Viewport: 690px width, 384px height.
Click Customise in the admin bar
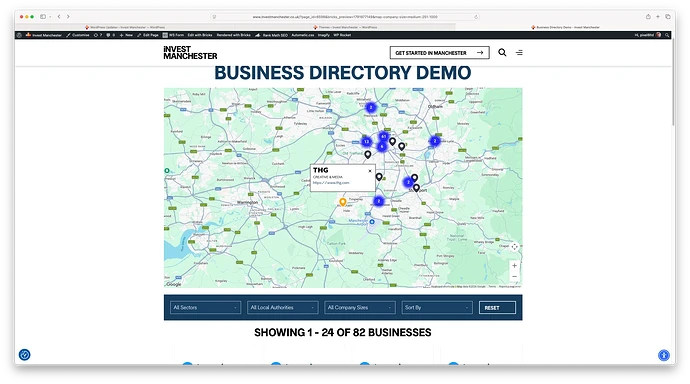click(x=78, y=35)
